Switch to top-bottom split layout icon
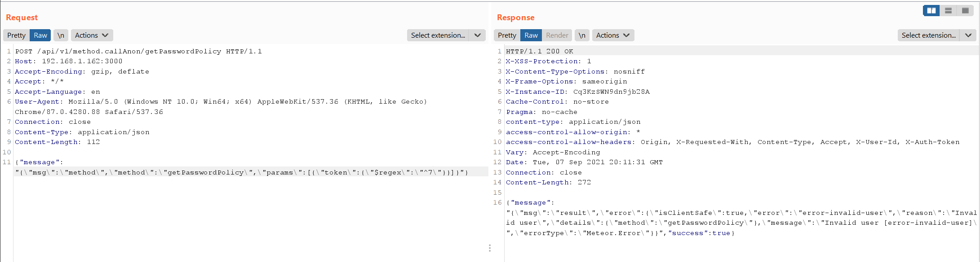The image size is (980, 262). click(x=948, y=10)
